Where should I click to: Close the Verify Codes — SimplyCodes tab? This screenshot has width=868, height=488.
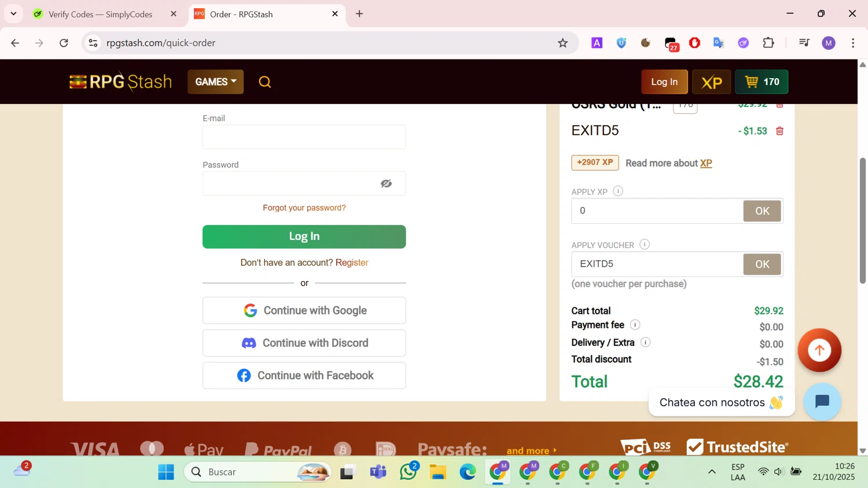[174, 14]
